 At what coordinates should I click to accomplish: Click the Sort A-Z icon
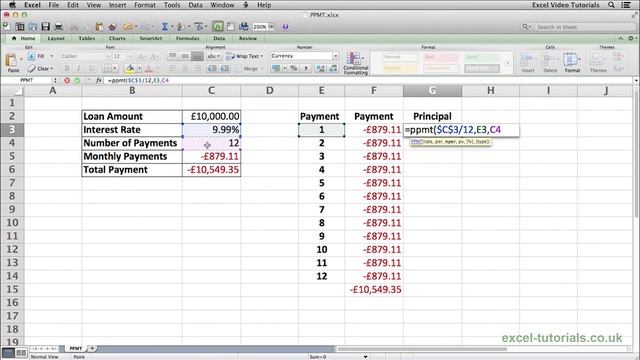pyautogui.click(x=180, y=27)
